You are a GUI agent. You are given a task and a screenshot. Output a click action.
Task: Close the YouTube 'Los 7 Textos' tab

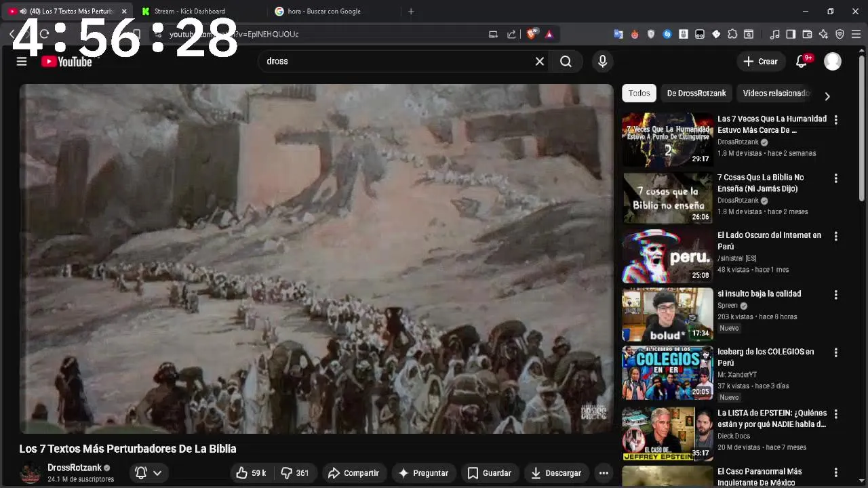point(124,12)
